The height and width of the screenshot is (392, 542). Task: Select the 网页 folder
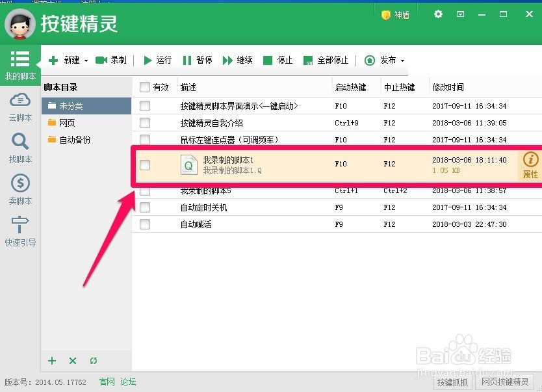(x=86, y=123)
